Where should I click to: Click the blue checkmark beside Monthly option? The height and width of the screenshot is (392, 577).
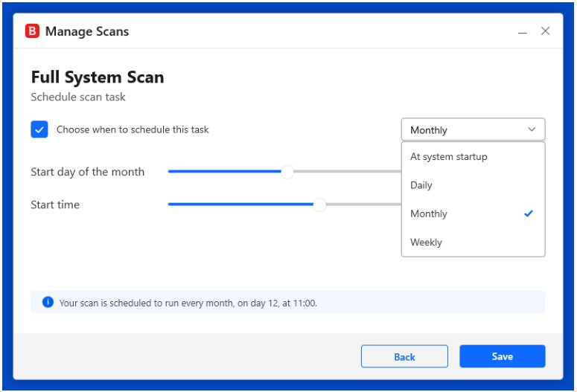click(529, 213)
